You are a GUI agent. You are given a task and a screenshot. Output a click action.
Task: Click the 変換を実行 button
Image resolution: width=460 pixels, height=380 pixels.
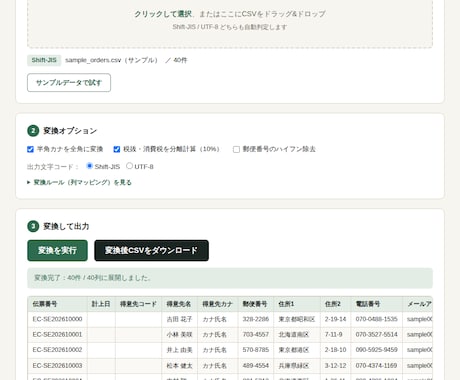(x=57, y=250)
